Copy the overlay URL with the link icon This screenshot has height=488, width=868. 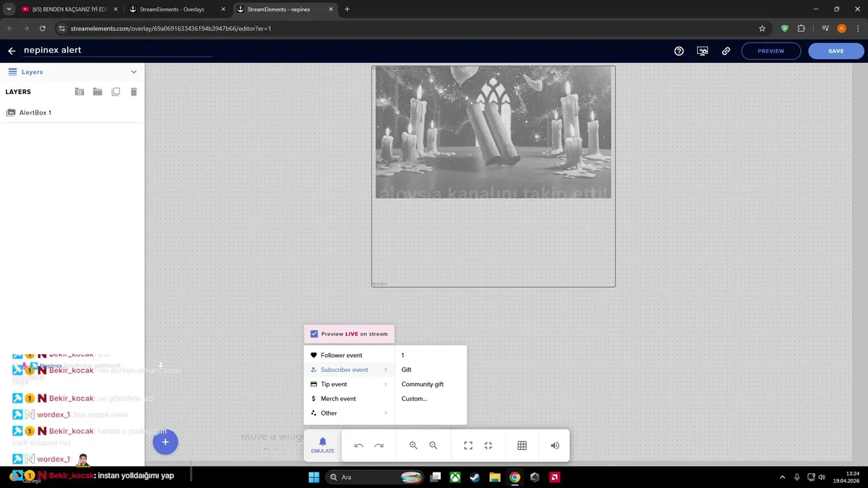(726, 51)
